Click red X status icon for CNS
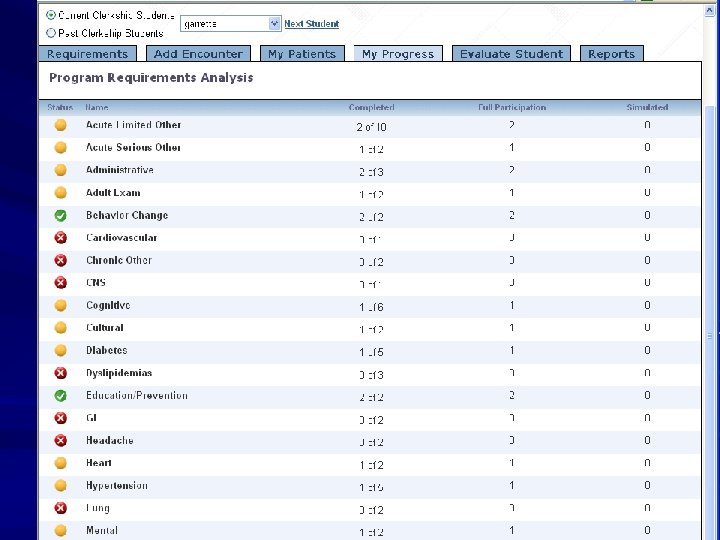 tap(61, 283)
